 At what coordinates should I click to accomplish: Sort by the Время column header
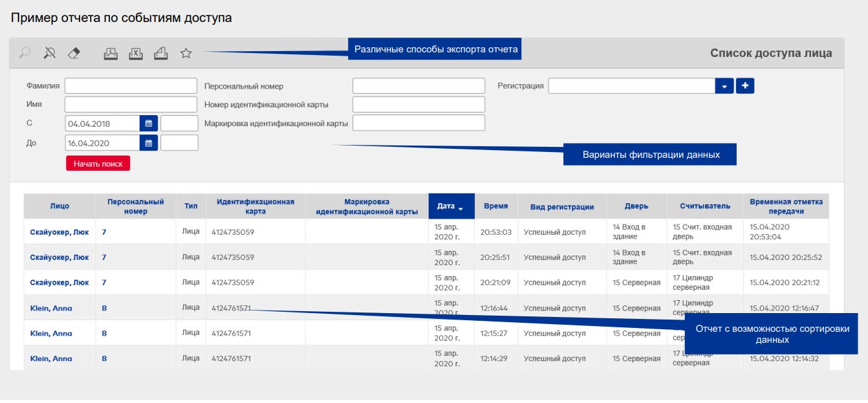click(x=496, y=206)
